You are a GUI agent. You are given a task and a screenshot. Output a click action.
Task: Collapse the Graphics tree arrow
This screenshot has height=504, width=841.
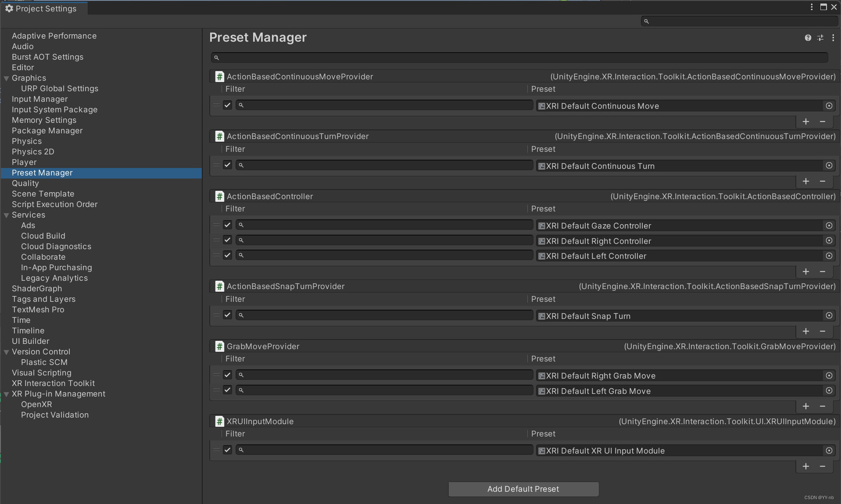(6, 79)
